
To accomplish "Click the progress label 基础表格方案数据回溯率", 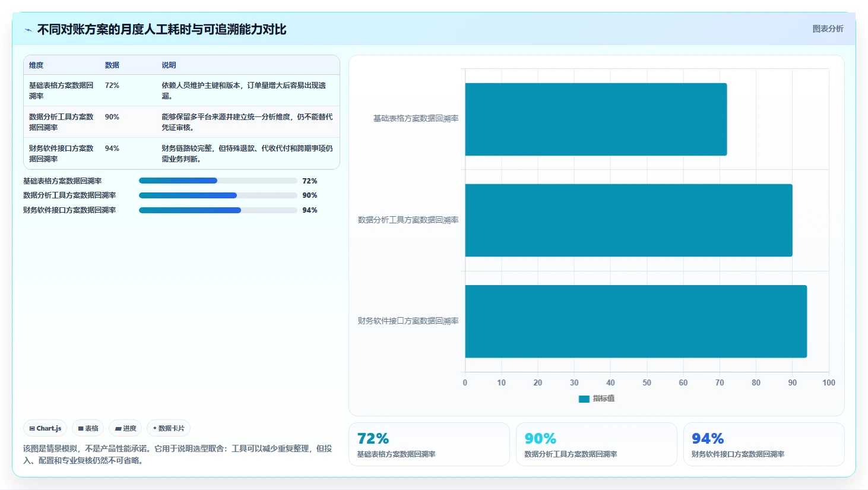I will click(x=62, y=181).
